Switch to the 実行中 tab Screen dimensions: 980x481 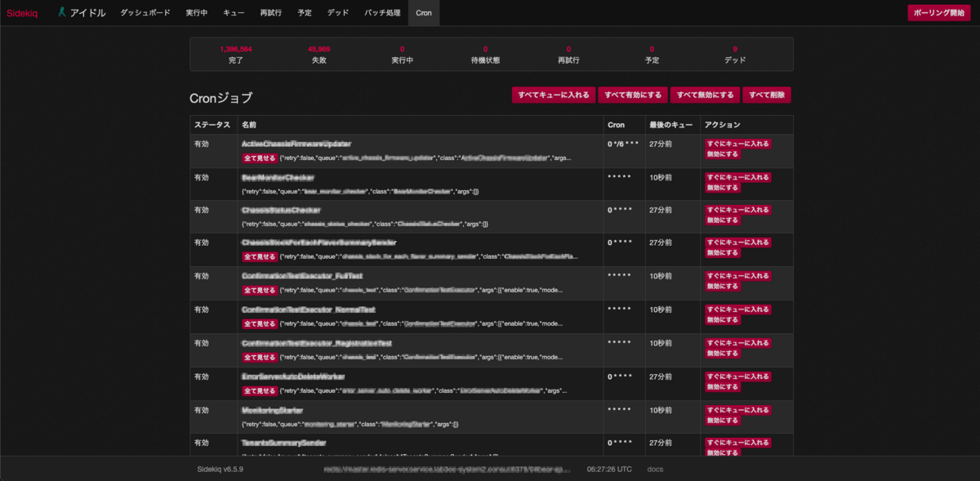197,13
